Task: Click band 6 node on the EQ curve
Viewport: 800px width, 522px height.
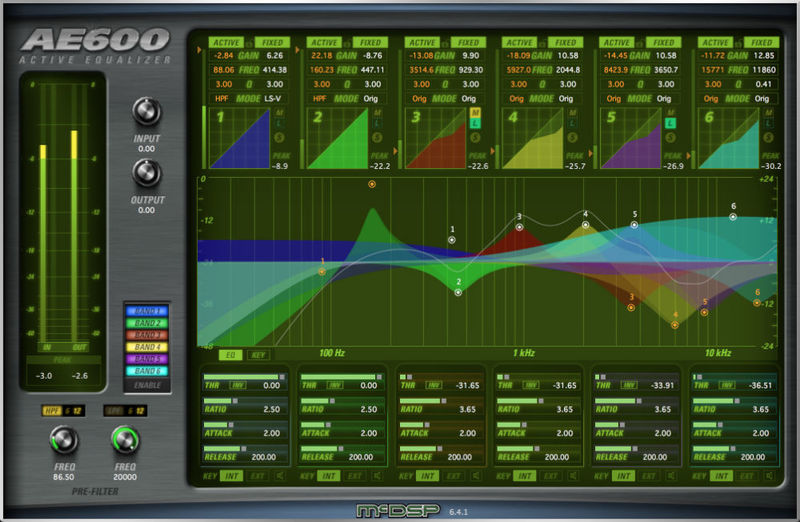Action: 733,217
